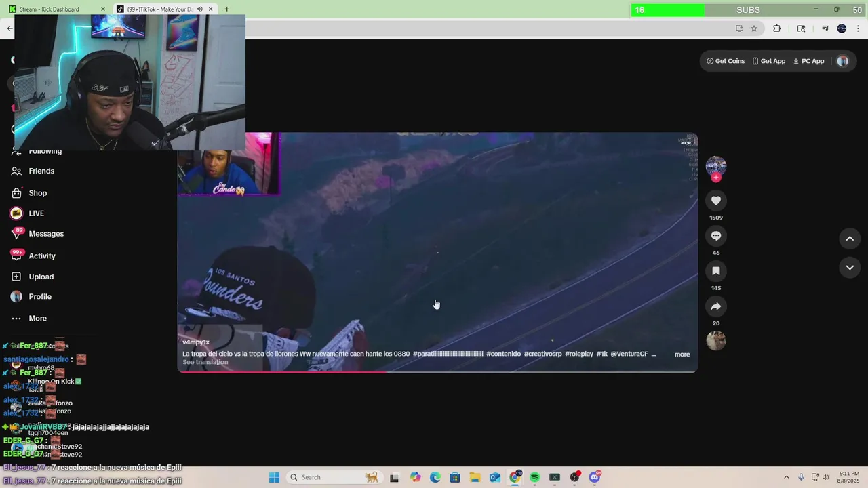Click the PC App download button

coord(808,61)
